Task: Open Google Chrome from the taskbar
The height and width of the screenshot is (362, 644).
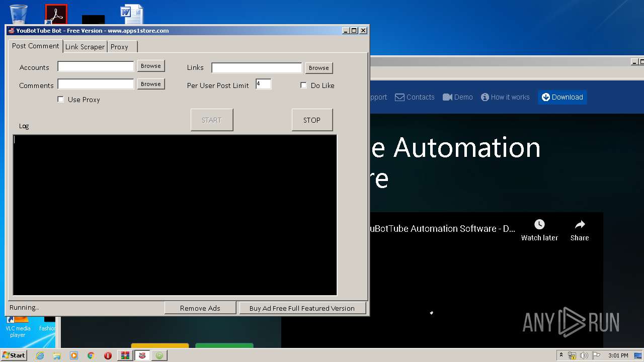Action: coord(91,355)
